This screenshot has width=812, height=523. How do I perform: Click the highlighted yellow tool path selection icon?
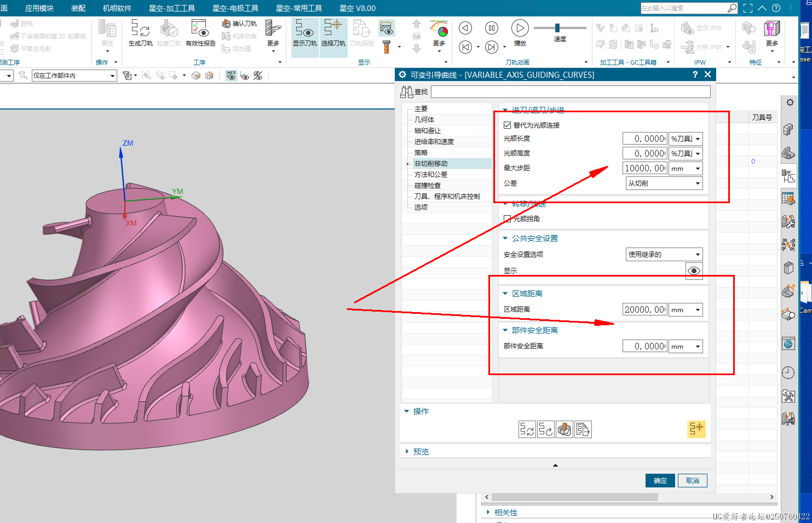pyautogui.click(x=696, y=429)
